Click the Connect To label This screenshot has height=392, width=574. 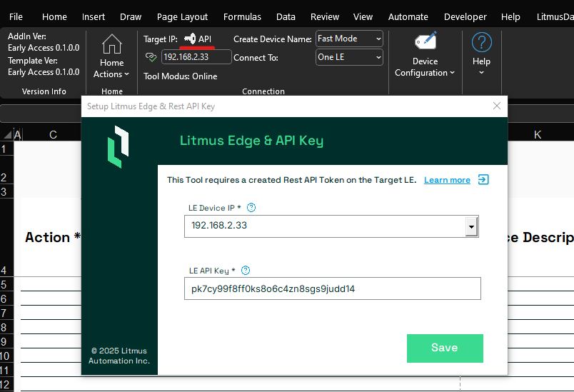pos(256,58)
